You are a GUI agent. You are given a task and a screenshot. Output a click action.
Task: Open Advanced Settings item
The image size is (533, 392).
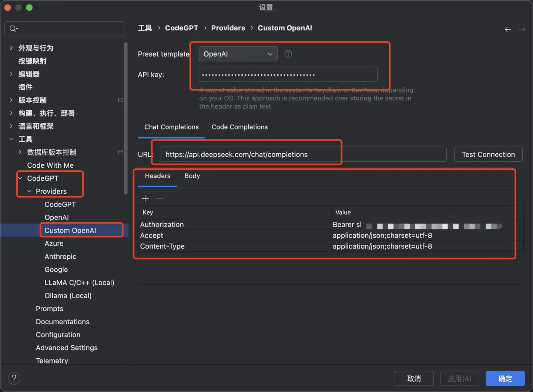click(x=67, y=348)
